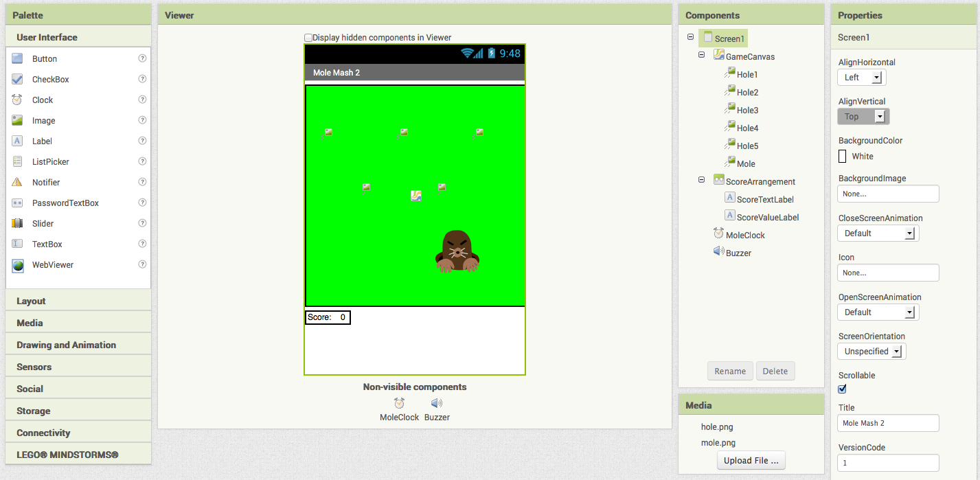Collapse the GameCanvas tree node
This screenshot has height=480, width=980.
tap(701, 54)
